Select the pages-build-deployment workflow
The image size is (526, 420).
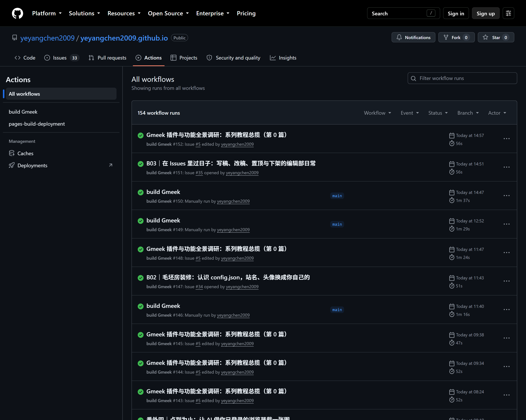61,124
